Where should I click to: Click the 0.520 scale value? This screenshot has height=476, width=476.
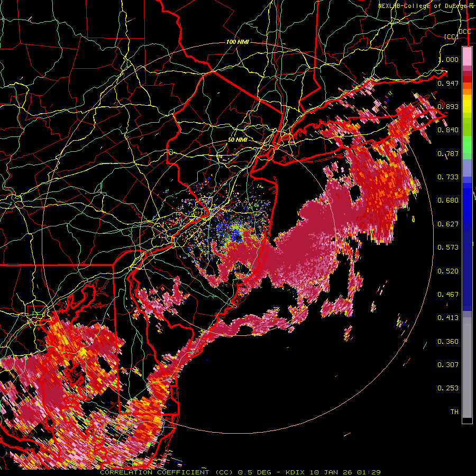pos(448,271)
